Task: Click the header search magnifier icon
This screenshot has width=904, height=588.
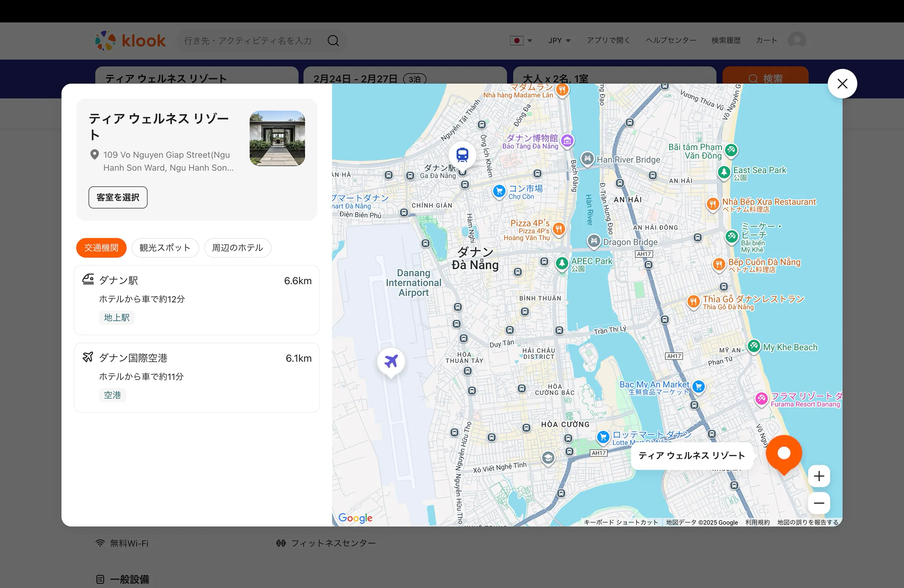Action: (333, 41)
